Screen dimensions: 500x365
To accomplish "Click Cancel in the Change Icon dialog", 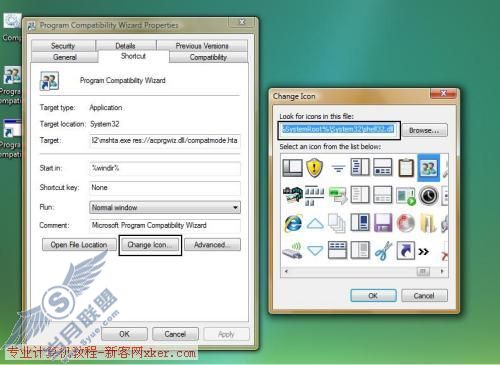I will click(424, 295).
